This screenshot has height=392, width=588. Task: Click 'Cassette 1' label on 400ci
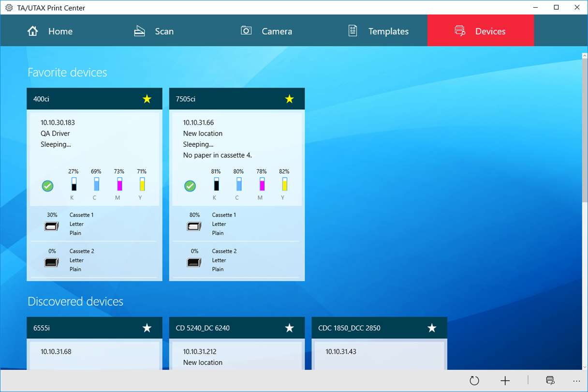point(82,215)
